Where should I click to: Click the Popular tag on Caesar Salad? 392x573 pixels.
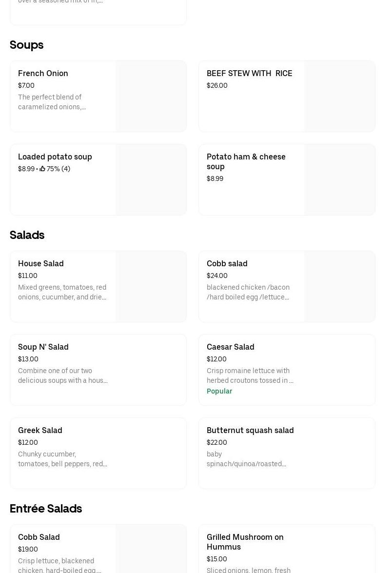219,391
